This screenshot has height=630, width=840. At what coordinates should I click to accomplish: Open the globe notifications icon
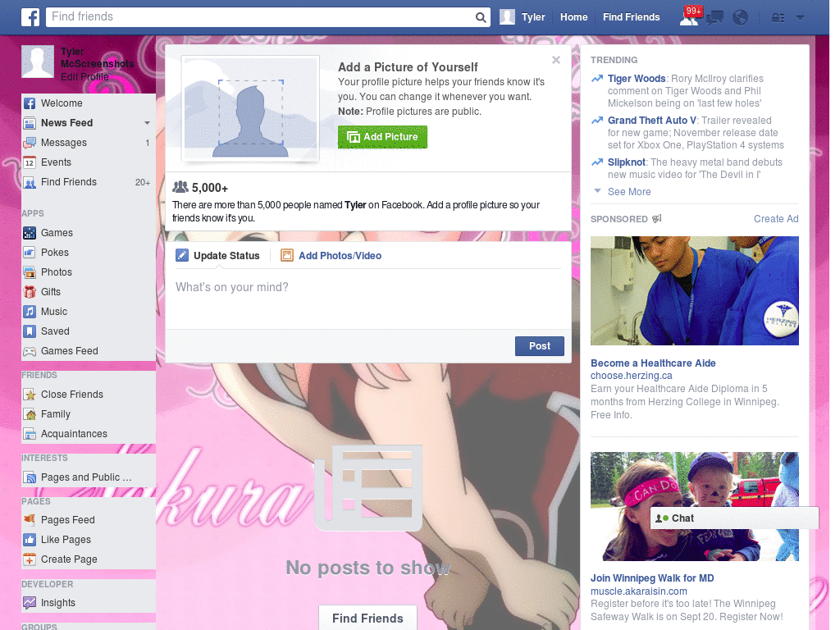(x=741, y=18)
